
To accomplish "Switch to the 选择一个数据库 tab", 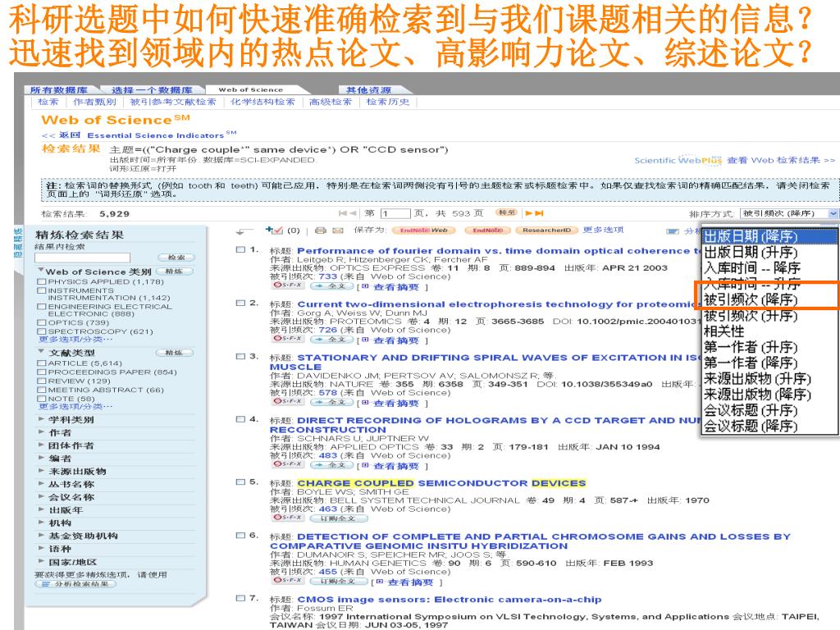I will (x=152, y=90).
